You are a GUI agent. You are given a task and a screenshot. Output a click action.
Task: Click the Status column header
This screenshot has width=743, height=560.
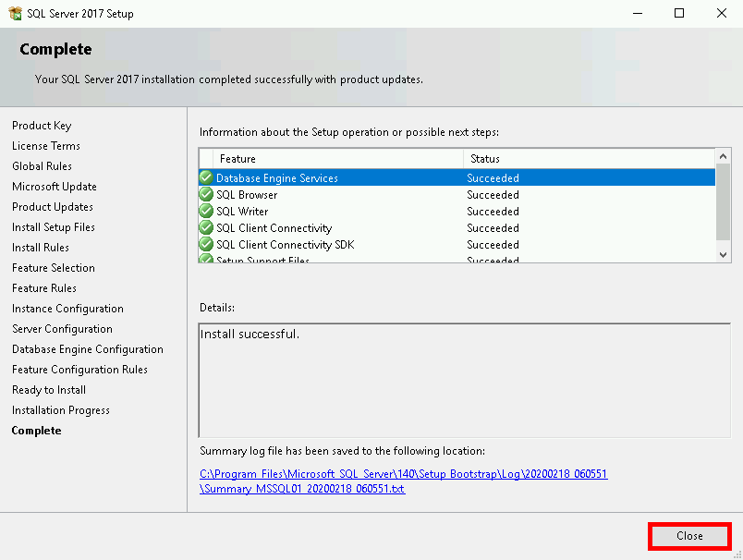click(589, 159)
